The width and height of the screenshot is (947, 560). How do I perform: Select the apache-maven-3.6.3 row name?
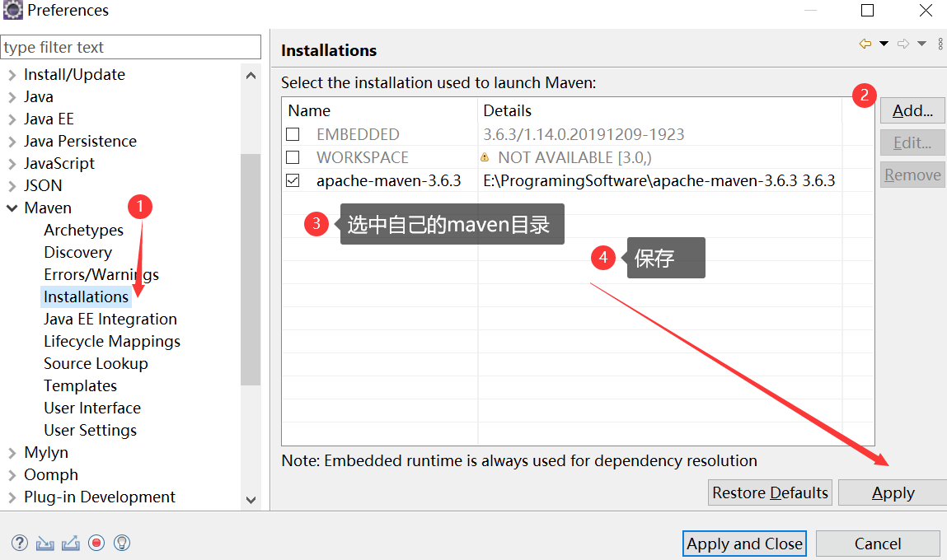pyautogui.click(x=388, y=180)
